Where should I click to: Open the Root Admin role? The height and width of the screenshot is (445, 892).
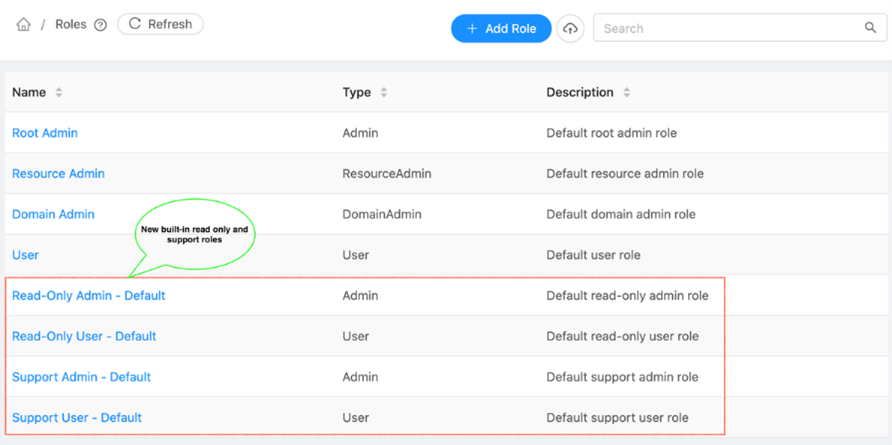[45, 133]
